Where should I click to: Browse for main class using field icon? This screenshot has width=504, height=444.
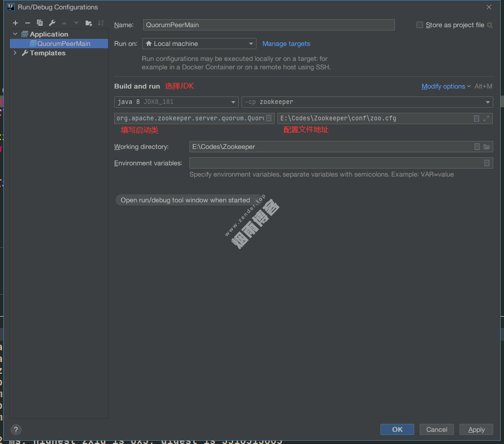point(269,118)
